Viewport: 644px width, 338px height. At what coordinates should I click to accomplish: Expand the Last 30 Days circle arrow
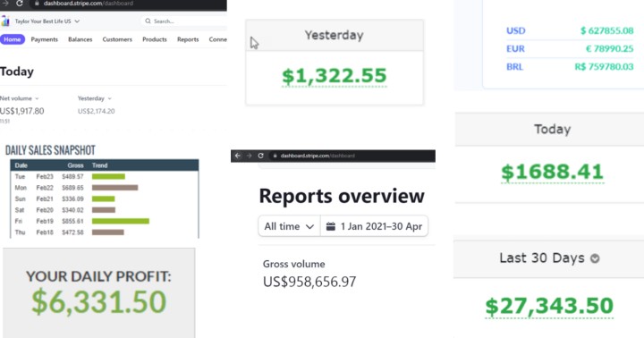pyautogui.click(x=595, y=258)
